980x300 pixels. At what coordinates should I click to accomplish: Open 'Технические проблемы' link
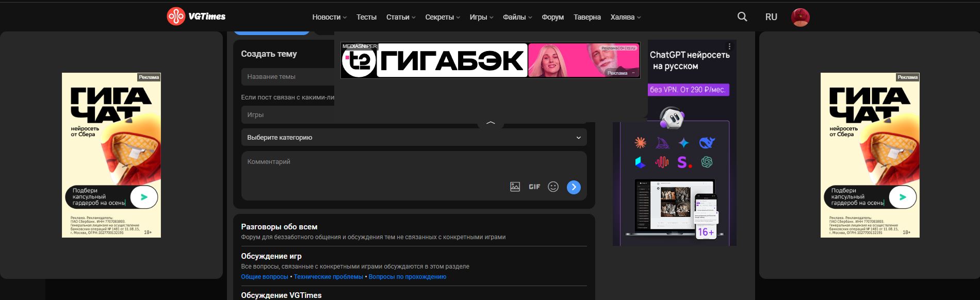point(329,277)
